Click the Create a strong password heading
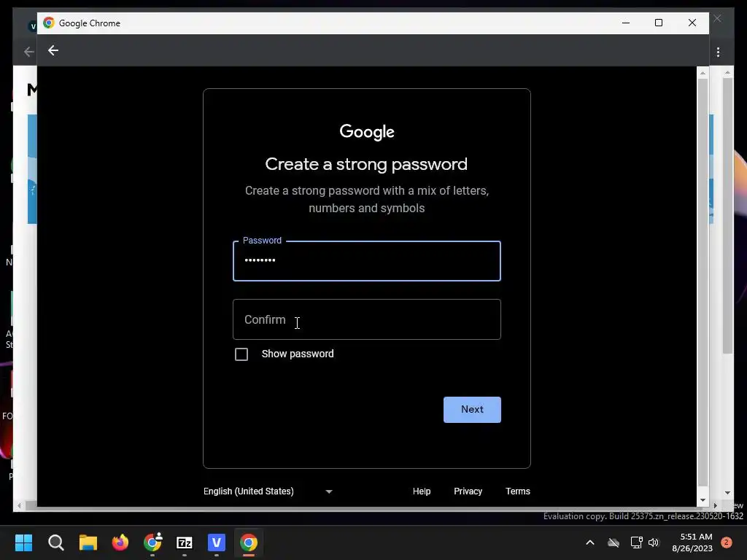This screenshot has width=747, height=560. (x=366, y=164)
